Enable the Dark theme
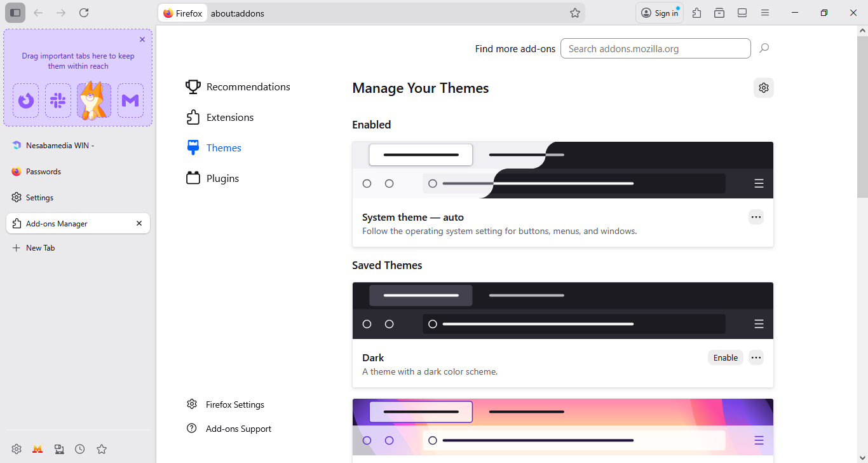Viewport: 868px width, 463px height. coord(725,357)
